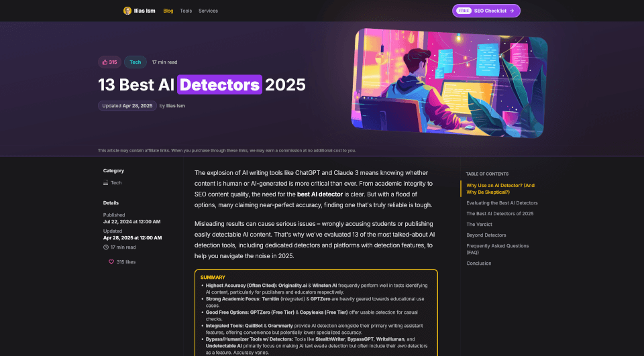The width and height of the screenshot is (644, 356).
Task: Click the SUMMARY heading
Action: tap(213, 278)
